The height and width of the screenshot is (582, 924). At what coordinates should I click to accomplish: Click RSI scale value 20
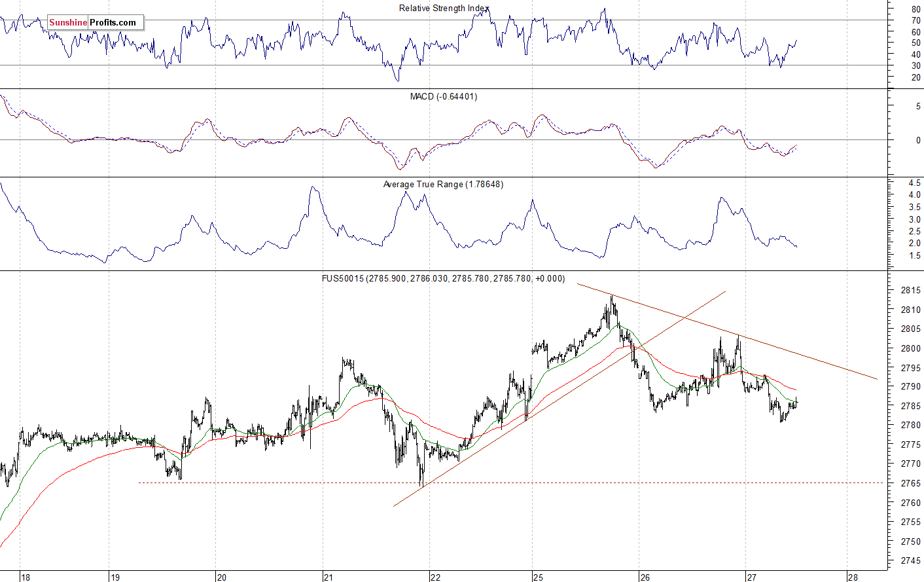[x=916, y=77]
